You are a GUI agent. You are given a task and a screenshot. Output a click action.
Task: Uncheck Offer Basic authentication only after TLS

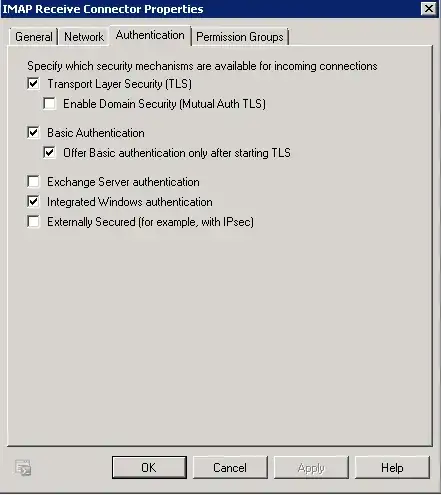tap(49, 153)
